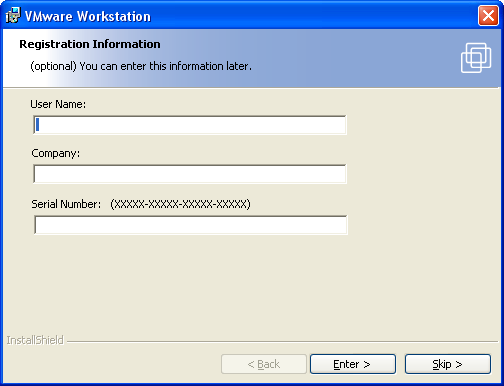Click the "Company:" label

point(56,153)
